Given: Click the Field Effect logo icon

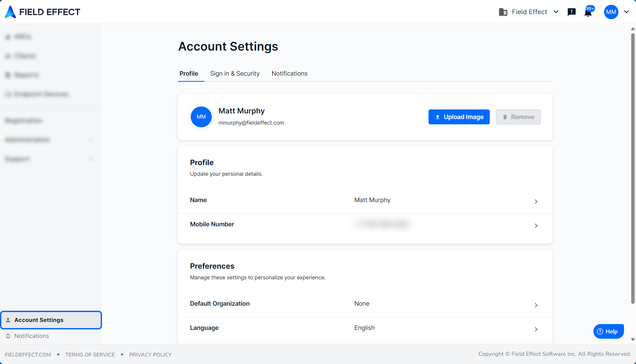Looking at the screenshot, I should coord(10,12).
